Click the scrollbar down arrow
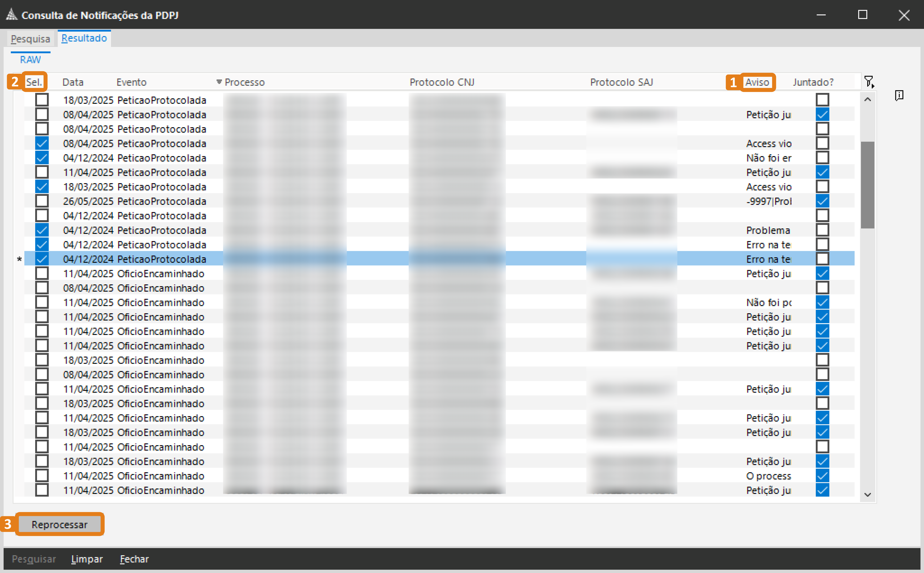Viewport: 924px width, 573px height. 868,495
